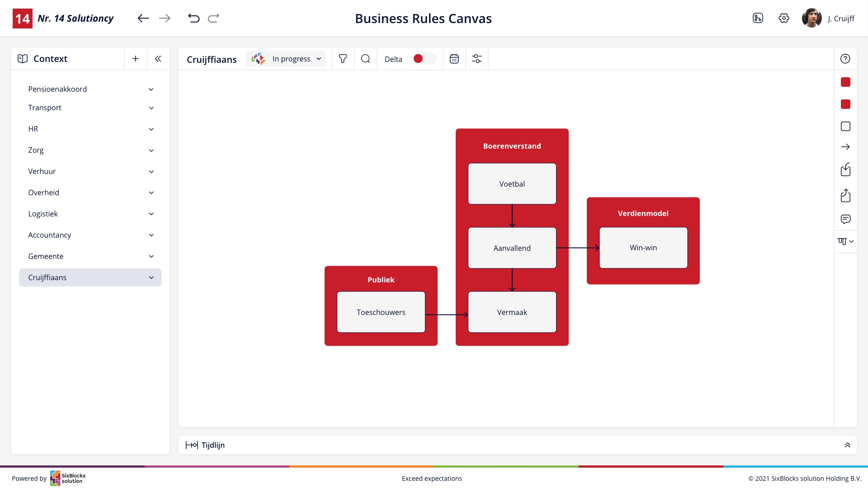Click the undo arrow icon

(193, 18)
